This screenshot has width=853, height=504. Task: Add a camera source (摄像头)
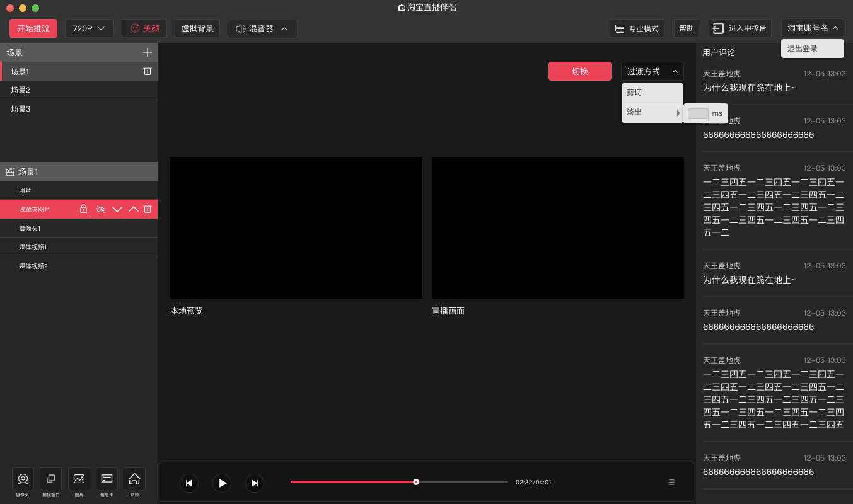click(23, 479)
